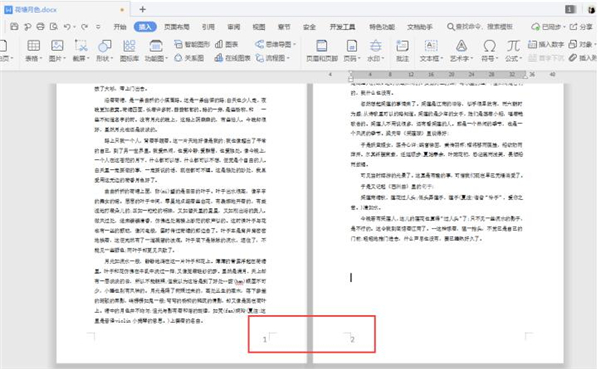Open the 符号 (Symbol) omega menu
Viewport: 600px width, 369px height.
pyautogui.click(x=489, y=51)
